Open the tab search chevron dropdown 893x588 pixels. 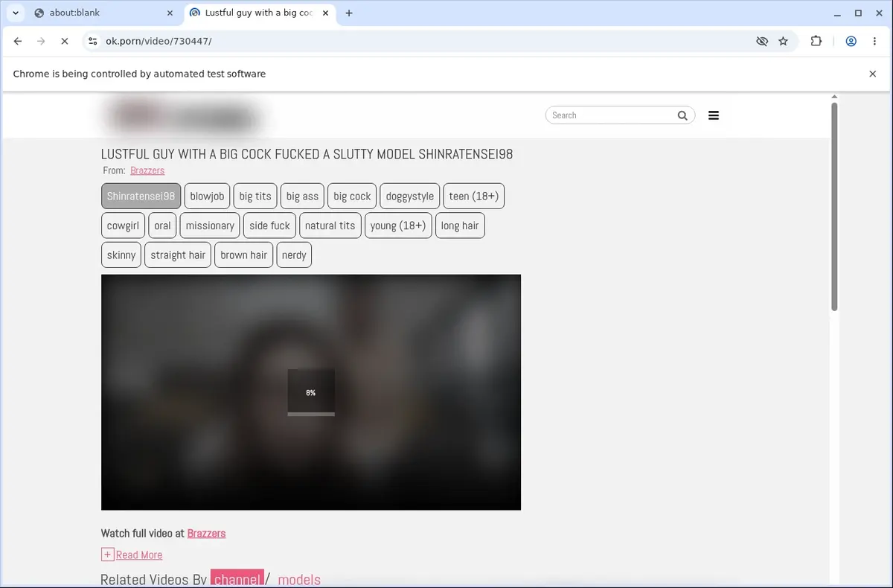tap(16, 13)
